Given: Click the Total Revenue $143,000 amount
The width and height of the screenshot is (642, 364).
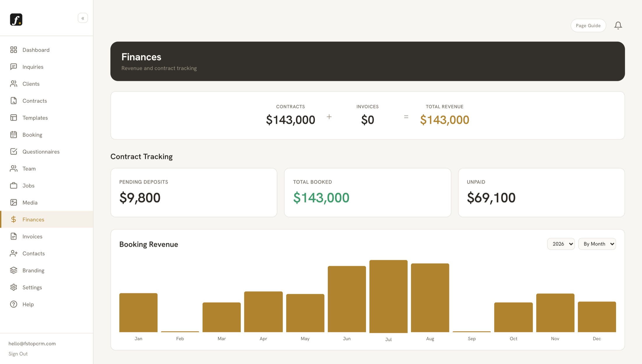Looking at the screenshot, I should tap(444, 120).
